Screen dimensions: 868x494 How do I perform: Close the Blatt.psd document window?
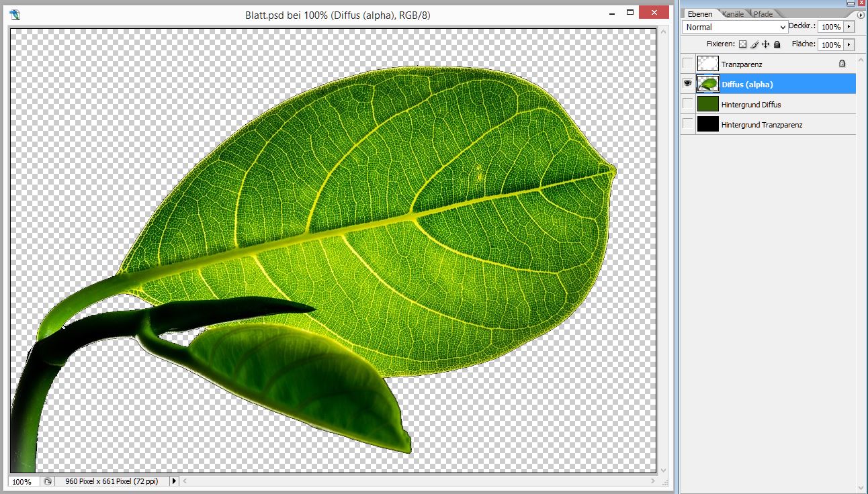click(x=654, y=12)
